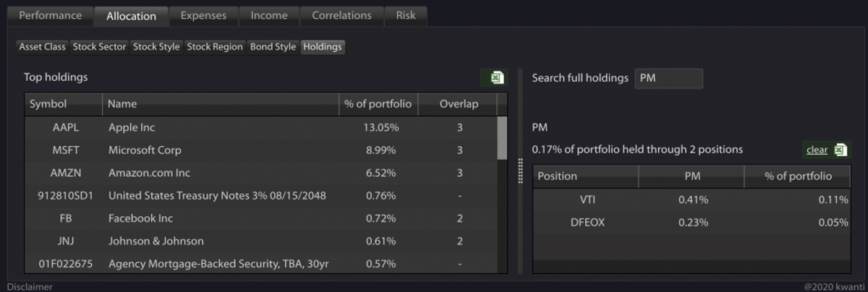The height and width of the screenshot is (292, 868).
Task: Click the 8.99% portfolio value
Action: tap(380, 150)
